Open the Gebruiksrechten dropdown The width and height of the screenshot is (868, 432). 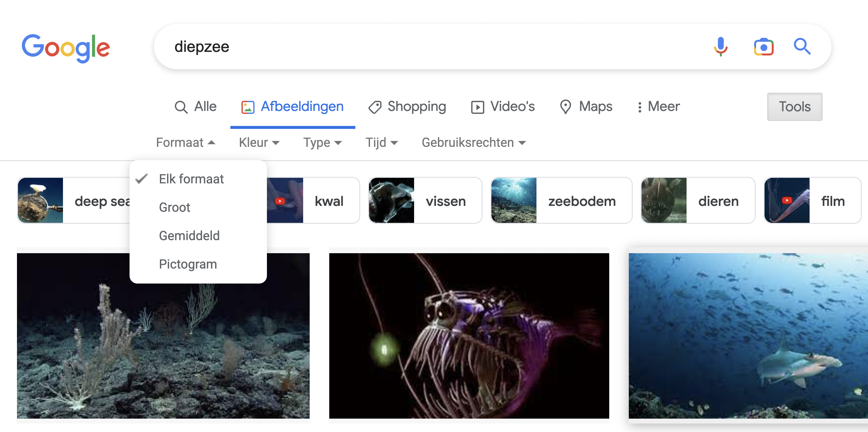tap(473, 143)
